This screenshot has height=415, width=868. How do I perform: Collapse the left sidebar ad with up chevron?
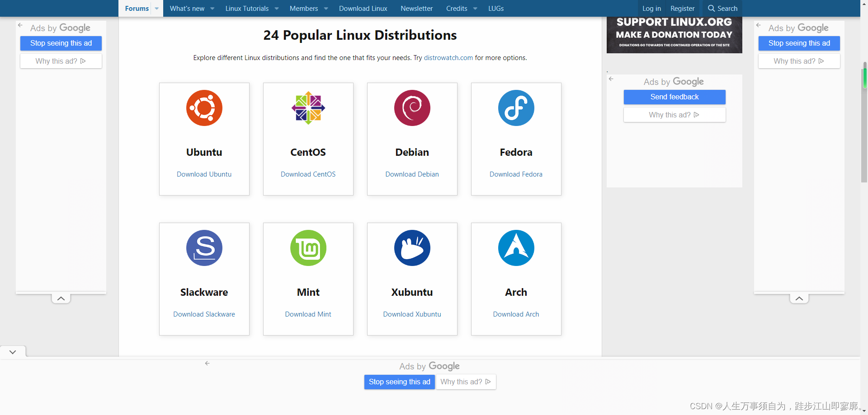pos(61,298)
